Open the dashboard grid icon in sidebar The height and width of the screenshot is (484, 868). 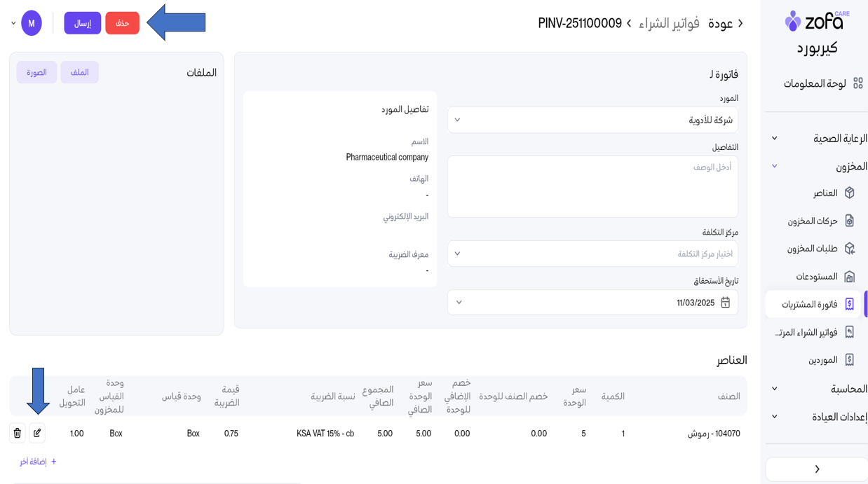point(857,83)
